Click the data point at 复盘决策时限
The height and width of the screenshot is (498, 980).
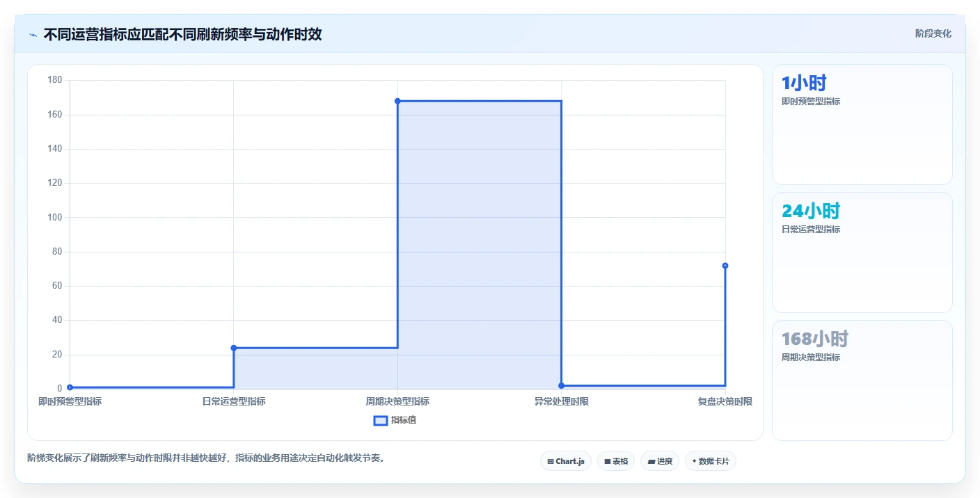(x=725, y=266)
